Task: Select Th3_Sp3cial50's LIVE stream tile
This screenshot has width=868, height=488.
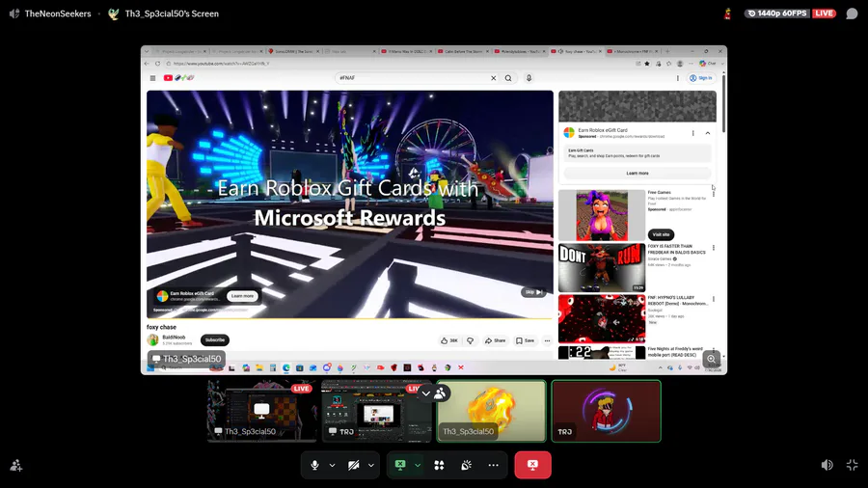Action: coord(261,411)
